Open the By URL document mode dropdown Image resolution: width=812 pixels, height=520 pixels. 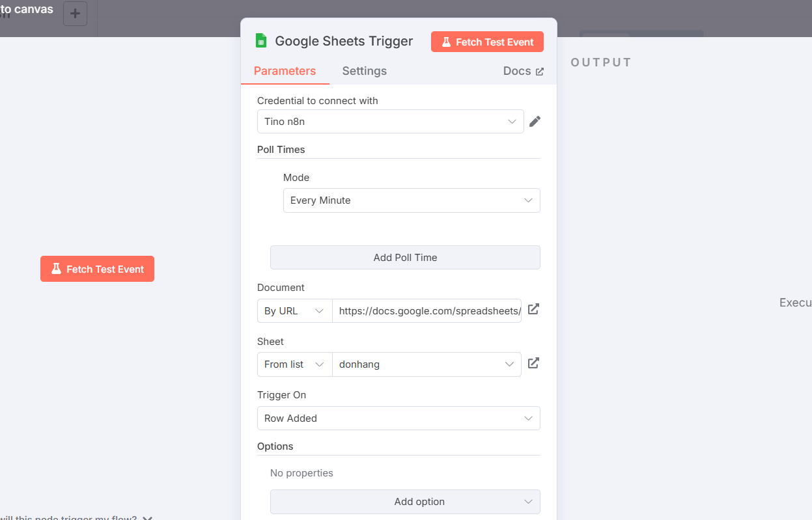click(x=294, y=311)
